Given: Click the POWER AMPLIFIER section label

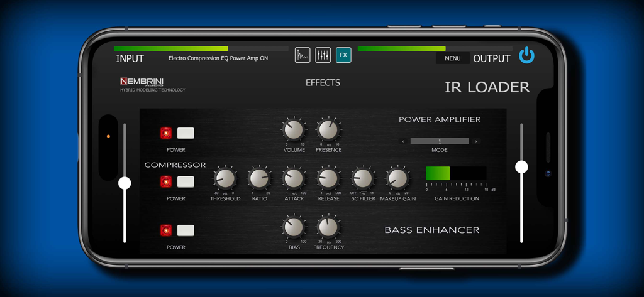Looking at the screenshot, I should [x=440, y=120].
